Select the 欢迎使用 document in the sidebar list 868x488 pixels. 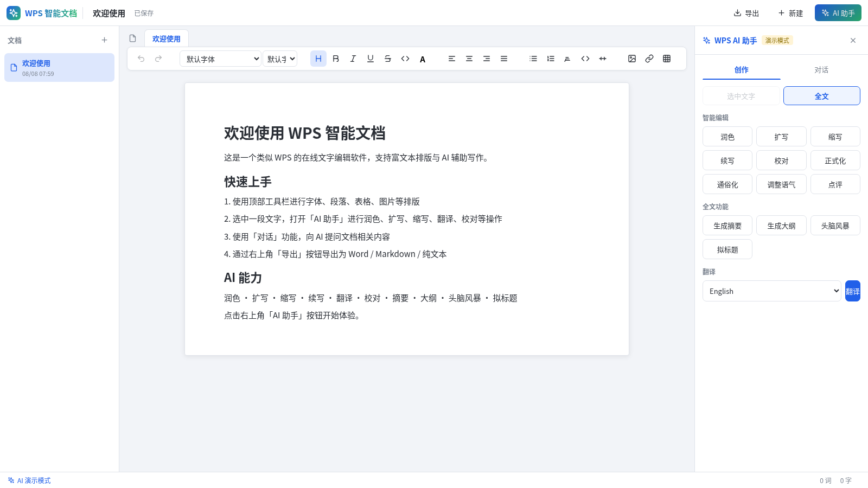tap(60, 68)
